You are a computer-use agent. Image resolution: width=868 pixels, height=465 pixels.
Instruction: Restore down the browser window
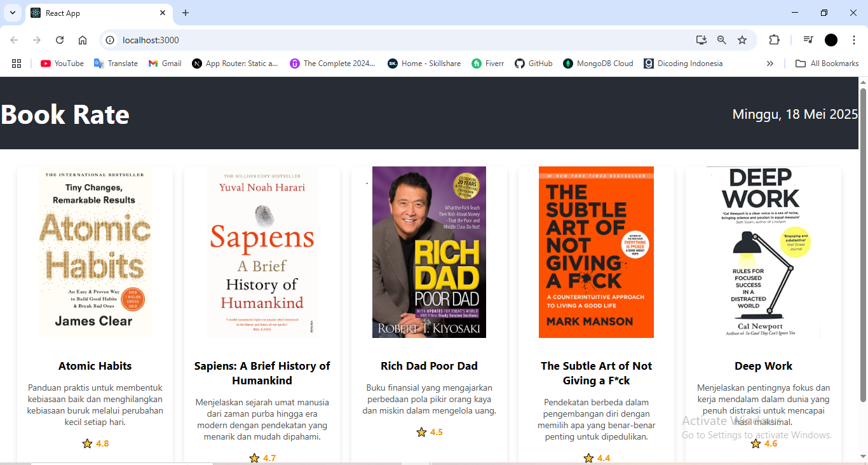coord(824,13)
